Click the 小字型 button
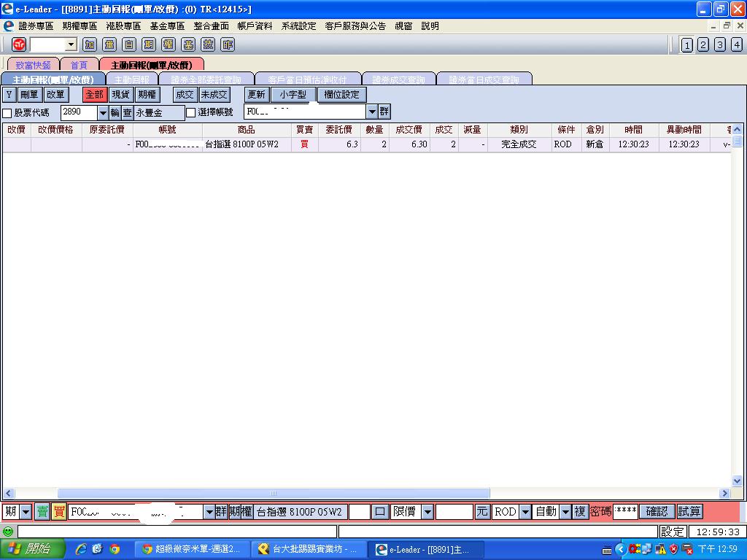Screen dimensions: 747x560 pyautogui.click(x=293, y=95)
